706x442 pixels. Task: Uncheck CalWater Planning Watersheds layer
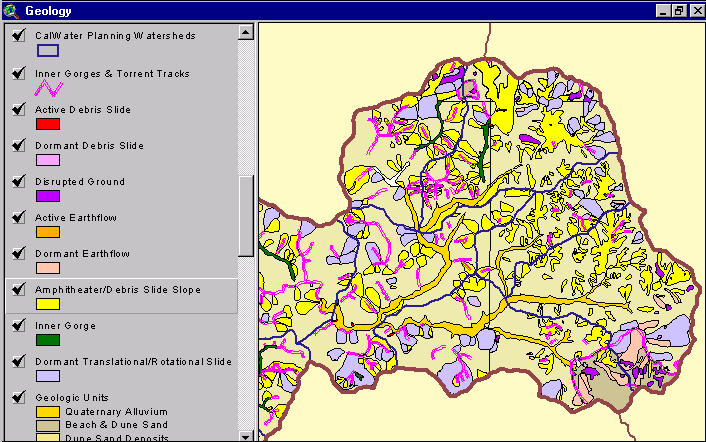coord(18,35)
